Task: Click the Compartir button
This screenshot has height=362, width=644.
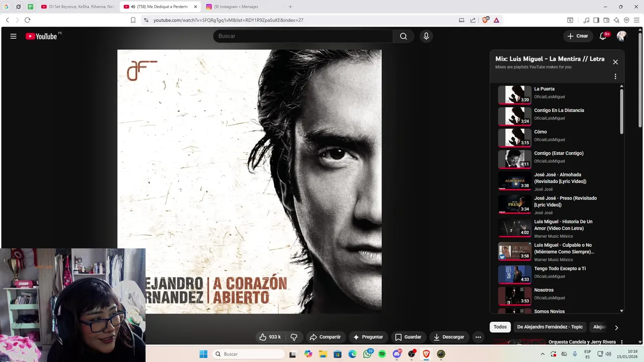Action: [x=325, y=337]
